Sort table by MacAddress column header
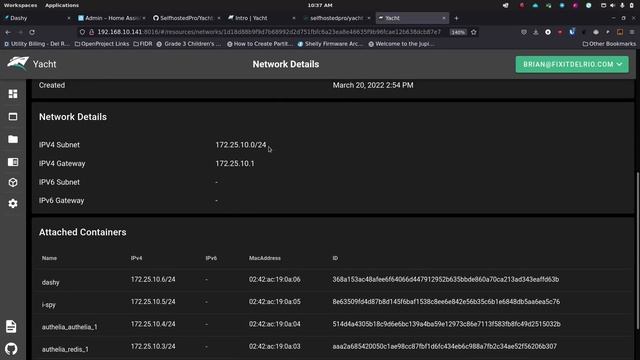640x360 pixels. click(x=265, y=258)
